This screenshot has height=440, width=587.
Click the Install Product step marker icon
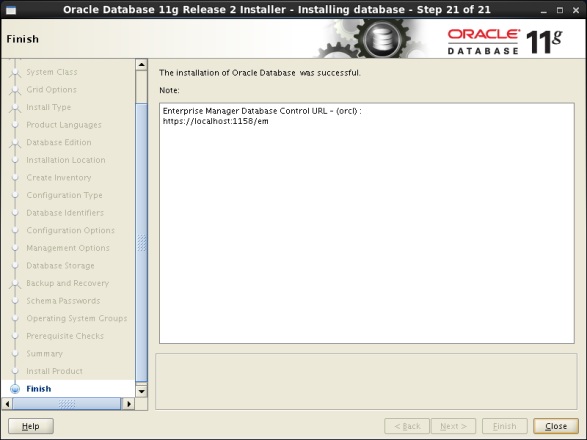coord(15,371)
